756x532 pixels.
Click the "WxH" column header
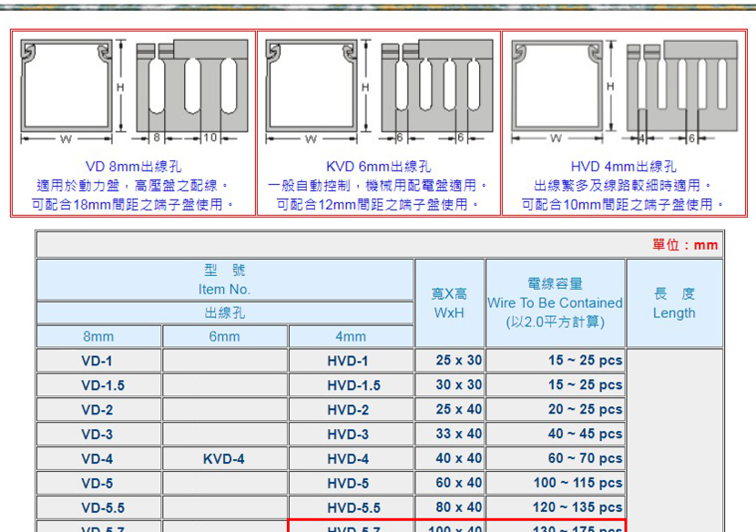pyautogui.click(x=449, y=312)
